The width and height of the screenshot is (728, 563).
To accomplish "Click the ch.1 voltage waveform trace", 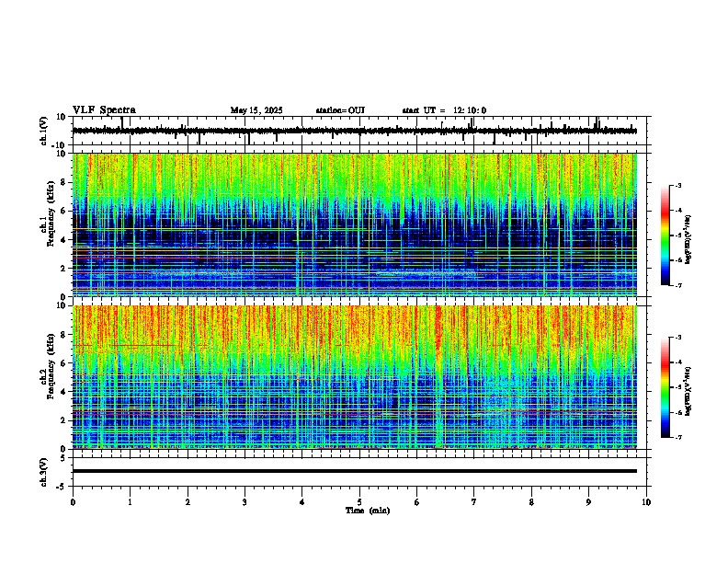I will point(354,131).
